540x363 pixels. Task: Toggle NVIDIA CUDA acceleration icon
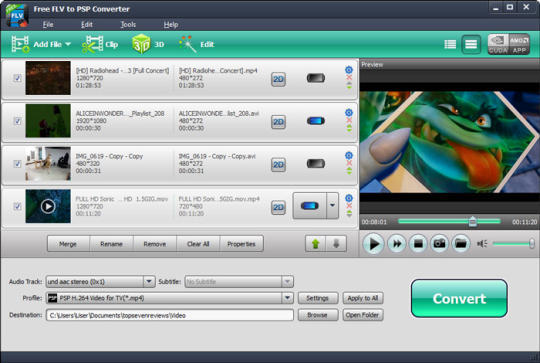point(498,44)
